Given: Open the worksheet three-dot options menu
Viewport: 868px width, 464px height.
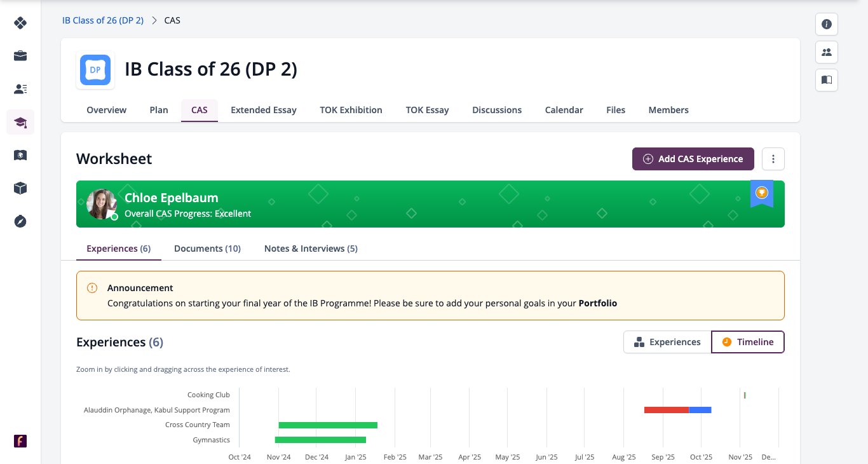Looking at the screenshot, I should [773, 159].
